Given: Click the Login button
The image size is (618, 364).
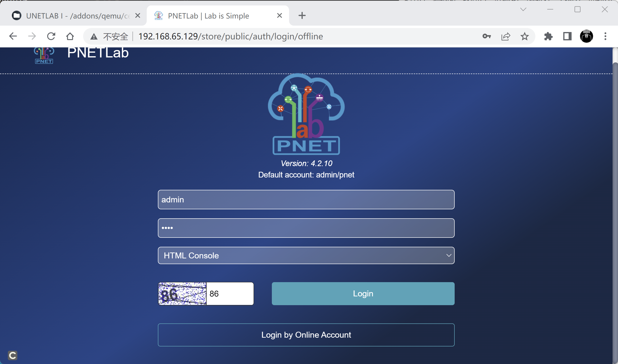Looking at the screenshot, I should pyautogui.click(x=363, y=294).
